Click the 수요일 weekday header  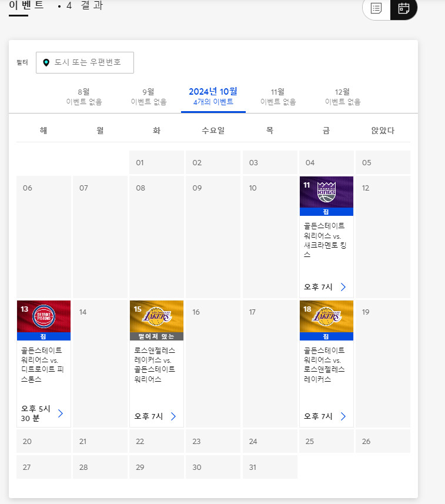(213, 131)
